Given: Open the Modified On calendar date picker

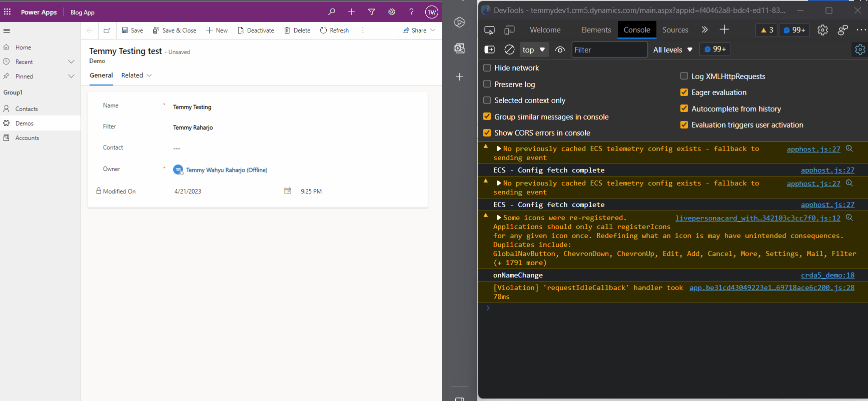Looking at the screenshot, I should [x=288, y=191].
